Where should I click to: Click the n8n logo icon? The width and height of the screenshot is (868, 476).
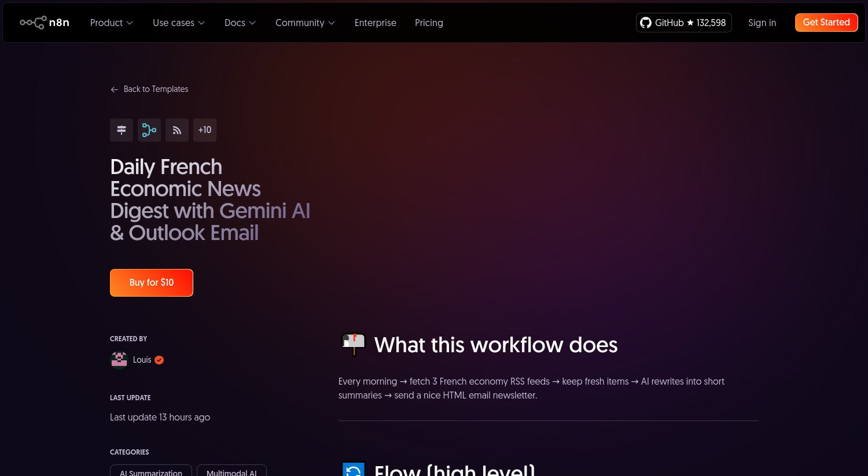point(33,22)
